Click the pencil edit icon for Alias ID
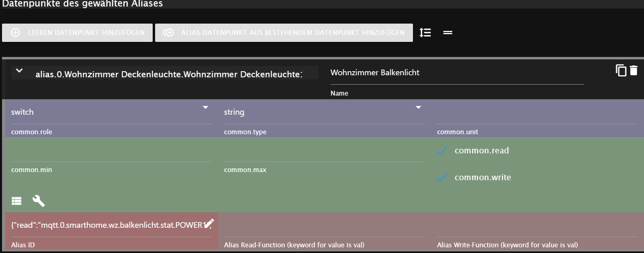This screenshot has width=644, height=253. pos(209,224)
